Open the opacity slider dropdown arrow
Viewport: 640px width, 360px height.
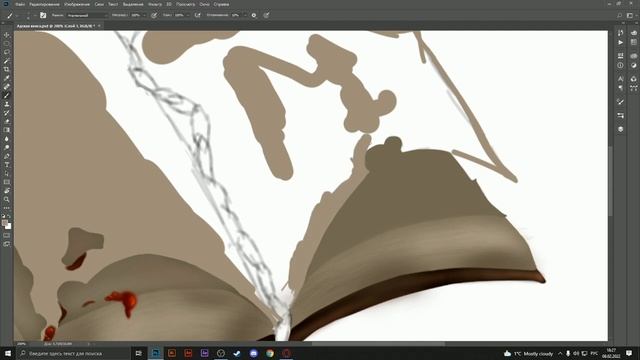click(144, 15)
